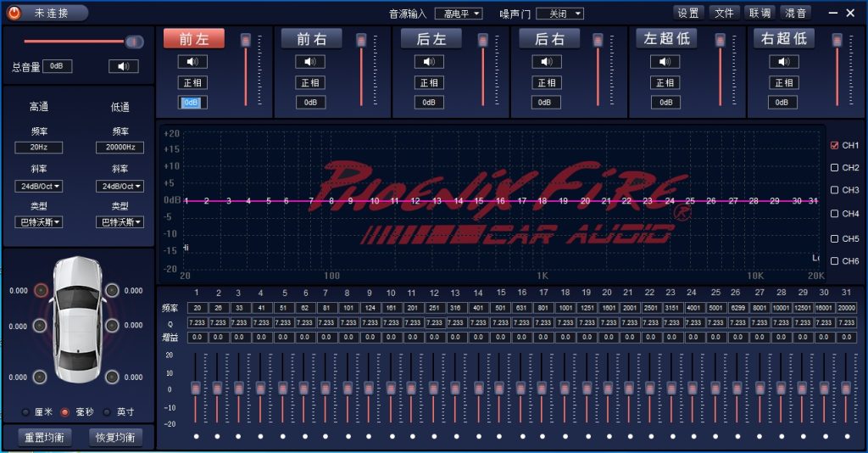Screen dimensions: 868x453
Task: Mute the 左超低 channel speaker icon
Action: coord(665,61)
